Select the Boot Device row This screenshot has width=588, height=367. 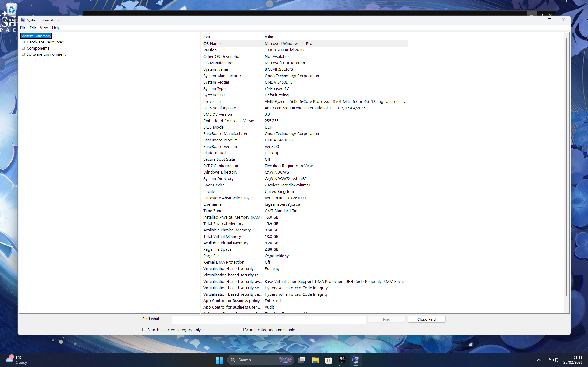pyautogui.click(x=305, y=185)
